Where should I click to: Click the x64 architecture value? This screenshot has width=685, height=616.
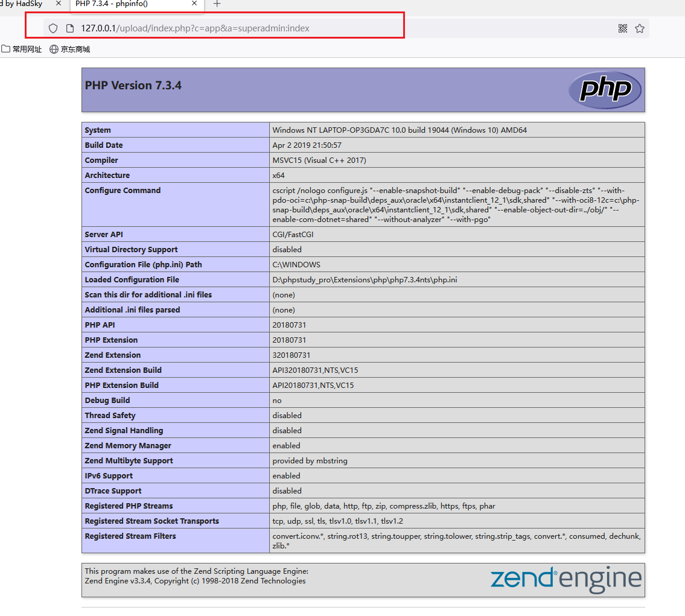coord(279,175)
